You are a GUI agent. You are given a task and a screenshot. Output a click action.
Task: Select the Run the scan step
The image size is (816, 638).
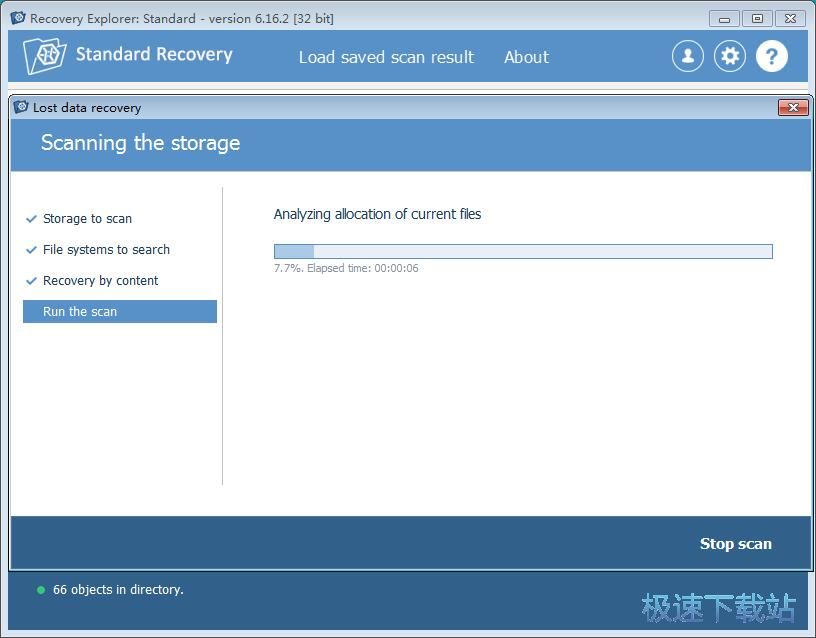(x=120, y=311)
